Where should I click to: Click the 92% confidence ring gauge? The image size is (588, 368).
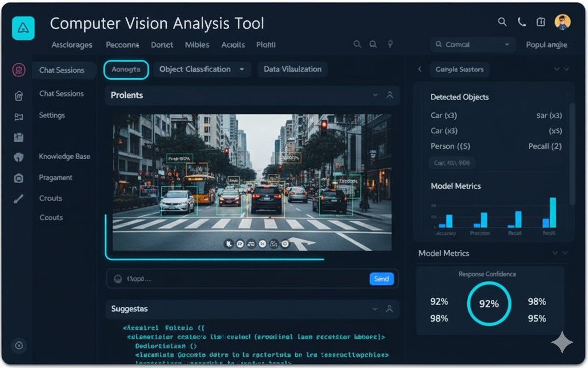(x=489, y=304)
